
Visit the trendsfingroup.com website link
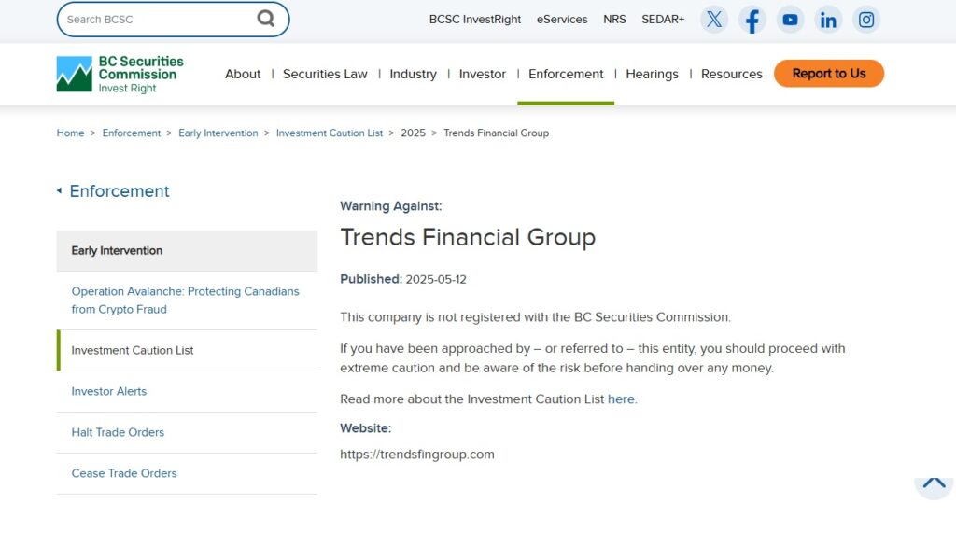click(x=417, y=455)
